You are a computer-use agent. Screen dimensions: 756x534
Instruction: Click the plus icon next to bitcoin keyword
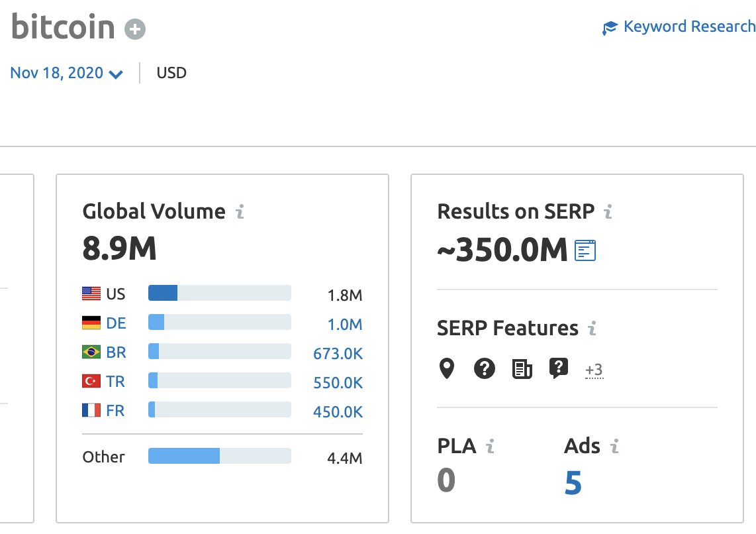134,28
